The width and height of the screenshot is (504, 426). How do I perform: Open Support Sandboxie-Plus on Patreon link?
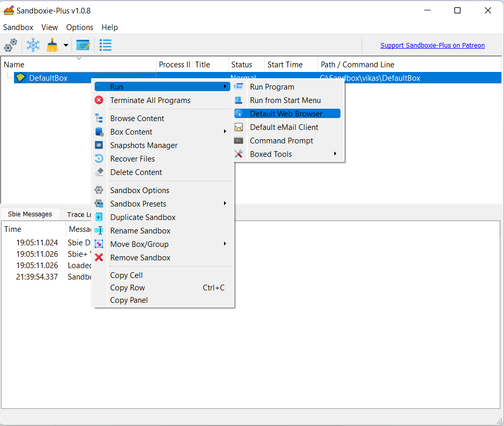[432, 46]
